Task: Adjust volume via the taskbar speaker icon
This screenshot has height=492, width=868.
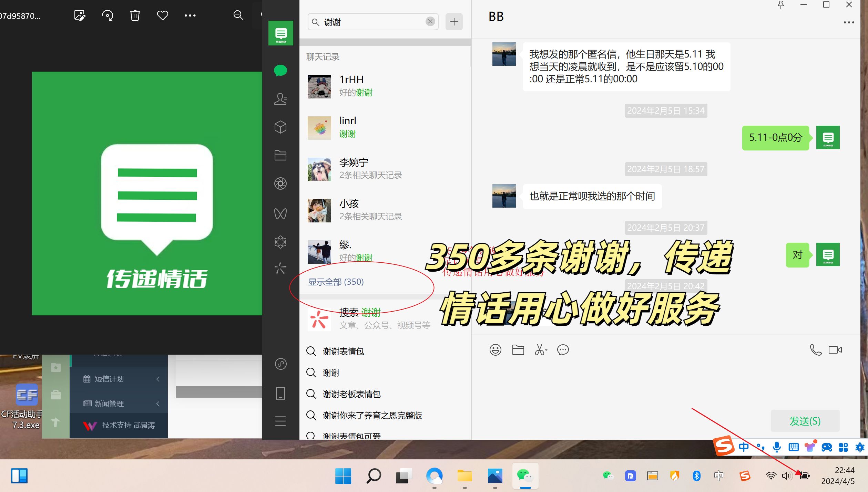Action: (786, 475)
